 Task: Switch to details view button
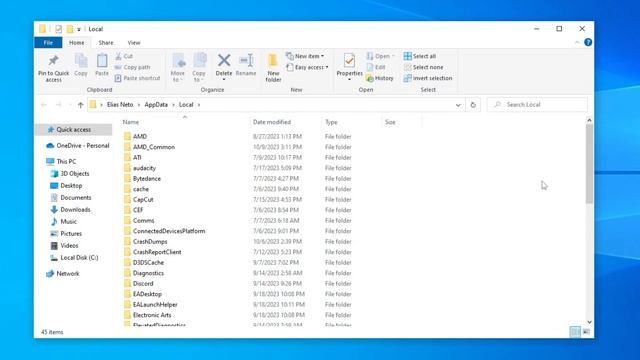(x=575, y=332)
